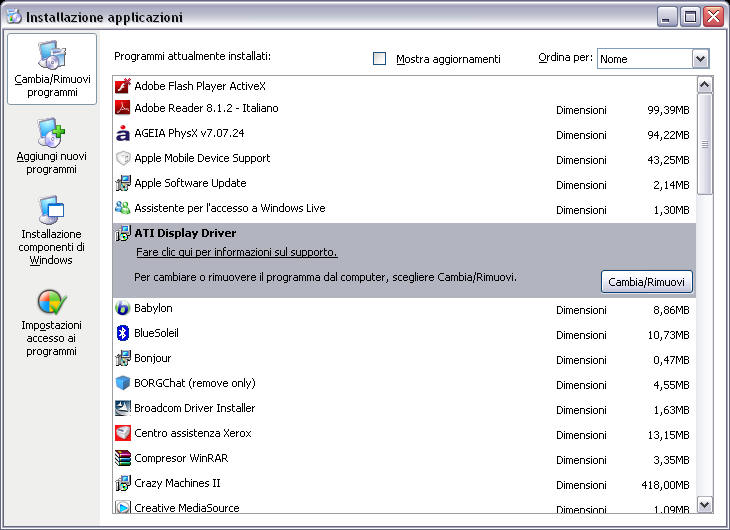Click the AGEIA PhysX icon
The image size is (730, 530).
(123, 133)
